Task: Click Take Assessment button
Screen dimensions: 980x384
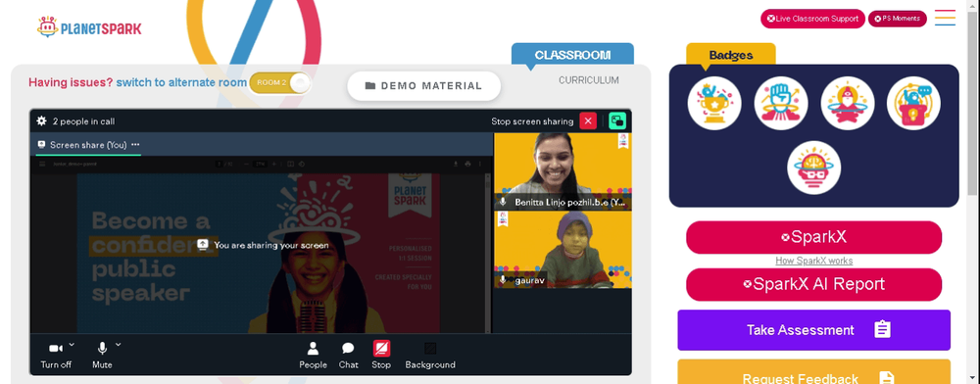Action: 813,330
